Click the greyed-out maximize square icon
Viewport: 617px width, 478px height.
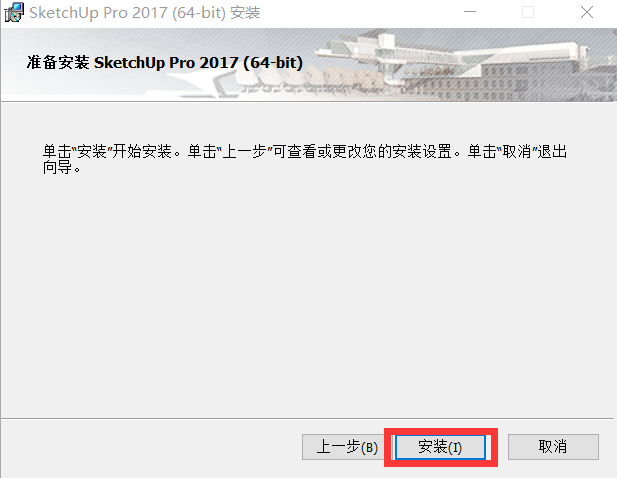point(528,12)
